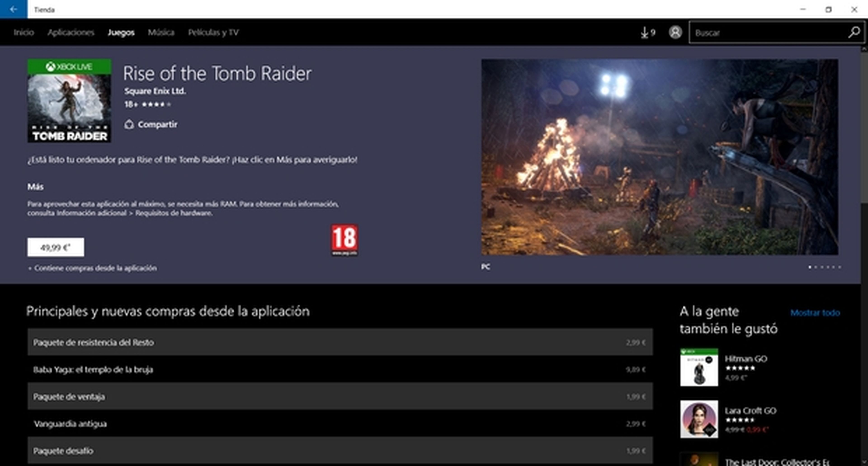The image size is (868, 466).
Task: Go back using the arrow button
Action: pos(14,9)
